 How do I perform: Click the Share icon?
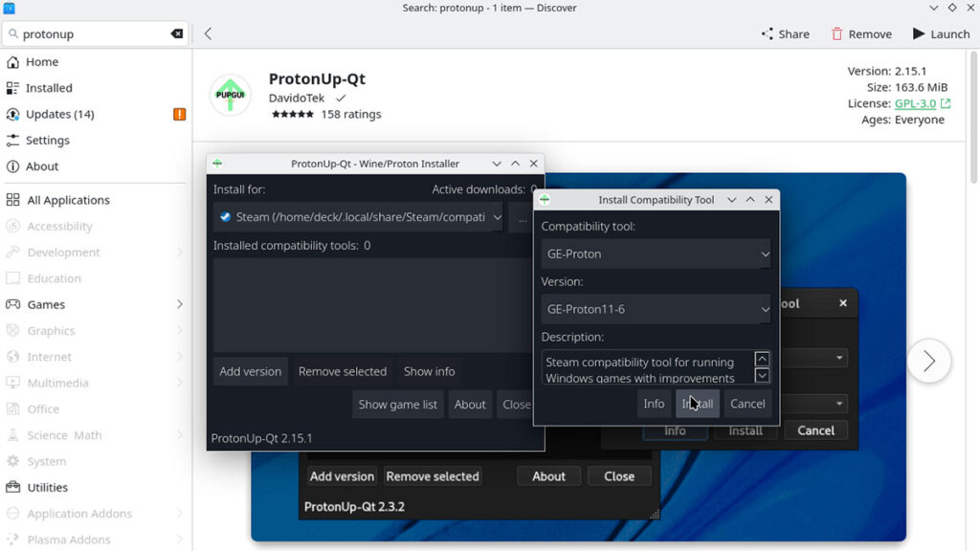pyautogui.click(x=767, y=33)
